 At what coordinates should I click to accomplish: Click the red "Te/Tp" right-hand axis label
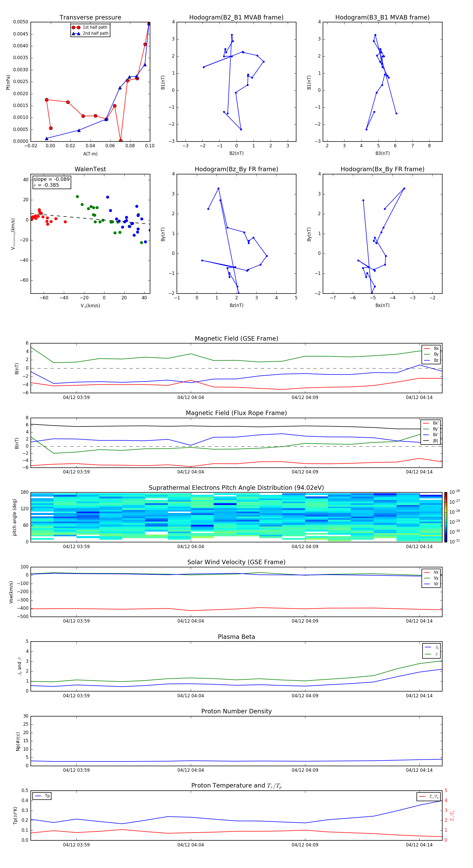pyautogui.click(x=453, y=815)
